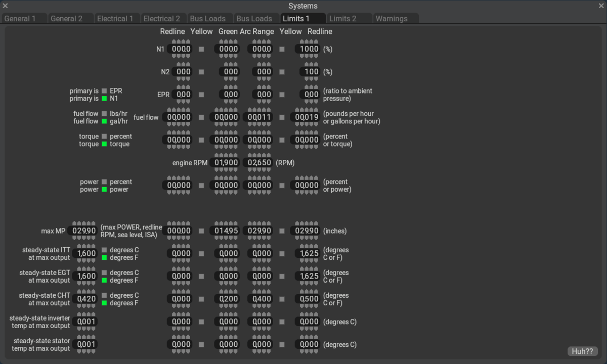
Task: Choose degrees C for steady-state ITT
Action: 104,250
